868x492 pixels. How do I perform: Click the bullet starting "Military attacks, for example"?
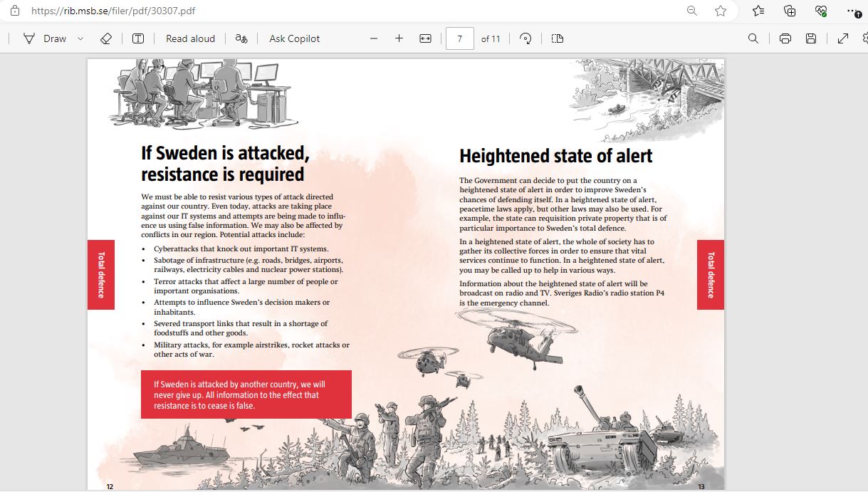coord(251,350)
